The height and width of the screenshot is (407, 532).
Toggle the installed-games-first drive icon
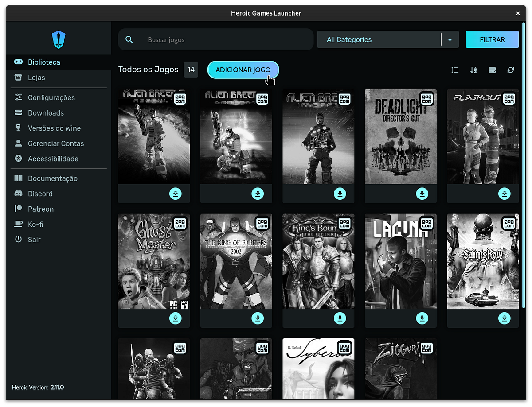coord(492,70)
